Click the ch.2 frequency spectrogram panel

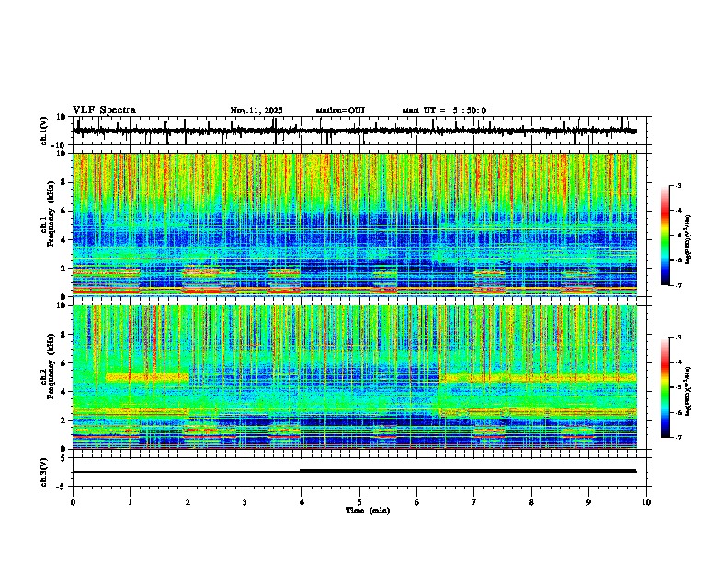(361, 377)
